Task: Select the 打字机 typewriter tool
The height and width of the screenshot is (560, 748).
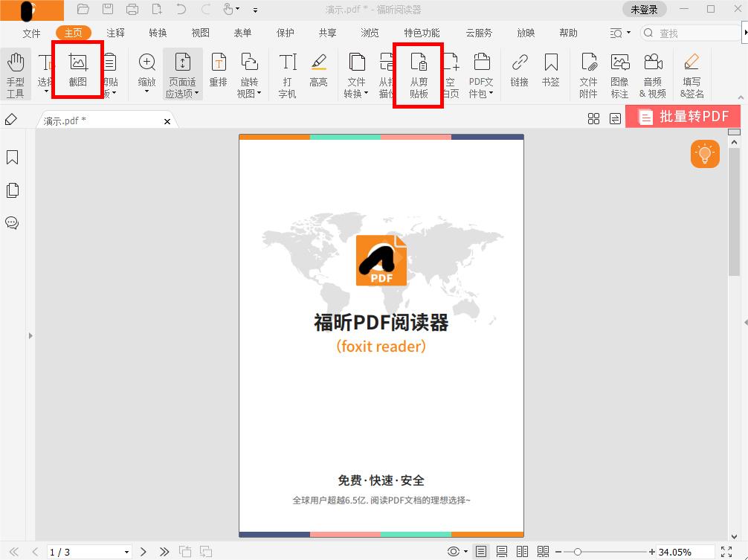Action: (x=286, y=73)
